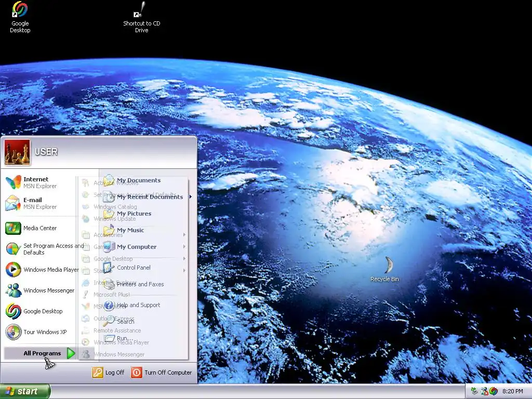Expand My Recent Documents submenu arrow
Screen dimensions: 532x399
[191, 197]
